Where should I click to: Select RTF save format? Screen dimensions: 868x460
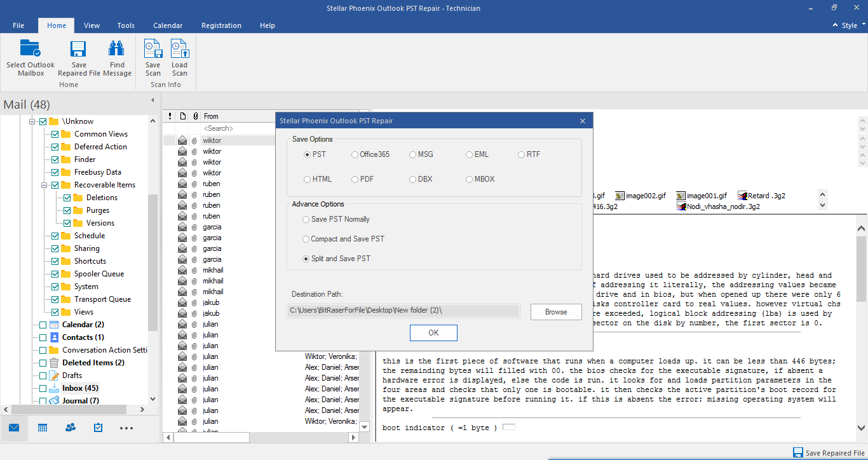tap(529, 154)
